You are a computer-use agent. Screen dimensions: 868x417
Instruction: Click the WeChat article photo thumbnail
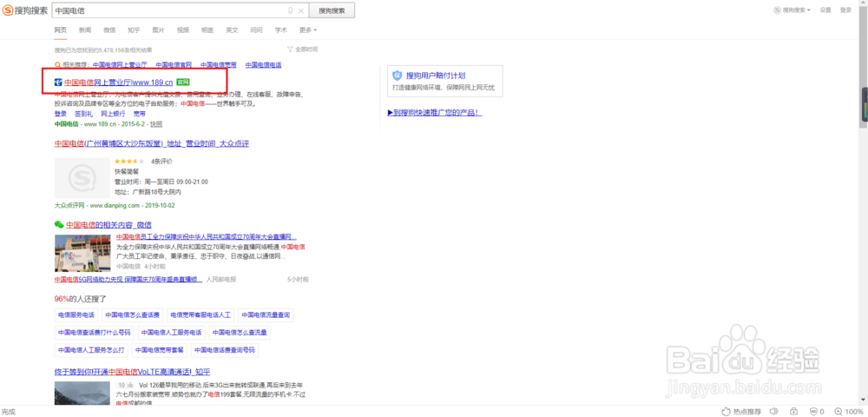(x=82, y=253)
